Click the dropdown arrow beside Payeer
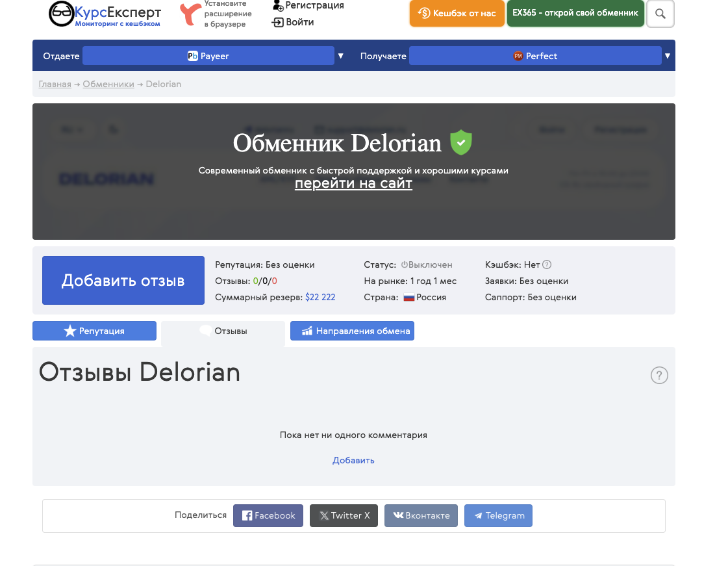Viewport: 728px width, 566px height. (x=341, y=55)
